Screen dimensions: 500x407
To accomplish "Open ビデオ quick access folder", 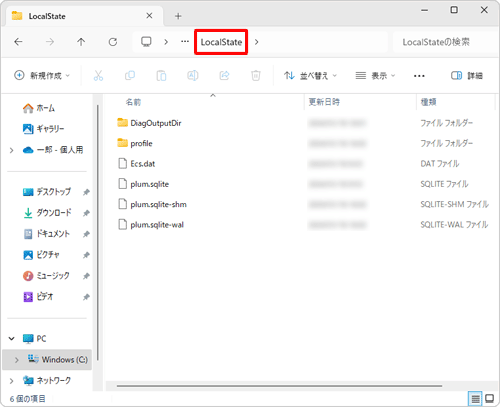I will [38, 296].
